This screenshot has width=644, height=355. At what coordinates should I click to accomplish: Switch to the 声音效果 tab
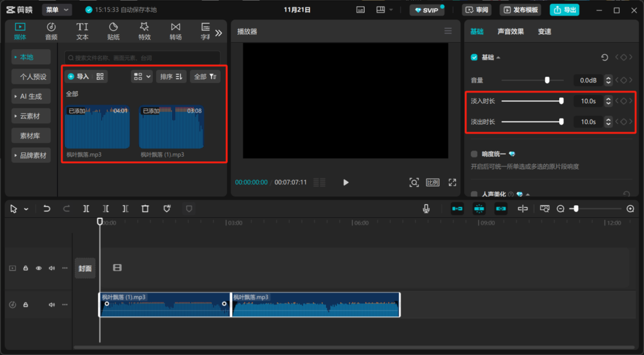point(510,31)
